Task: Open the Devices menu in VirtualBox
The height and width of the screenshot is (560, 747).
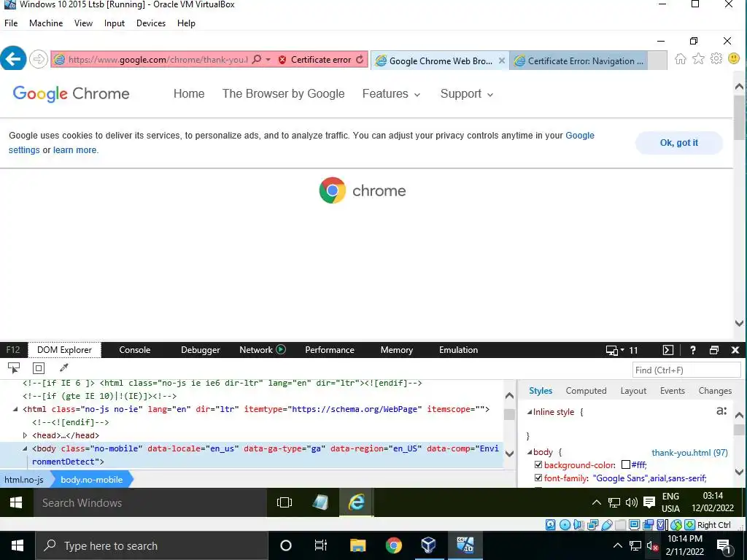Action: coord(150,23)
